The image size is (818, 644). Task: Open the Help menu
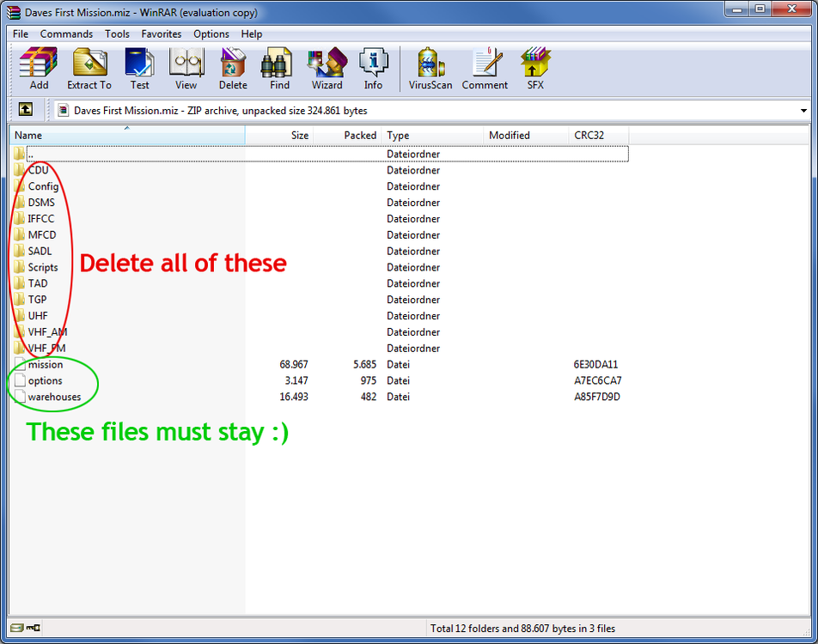(252, 33)
